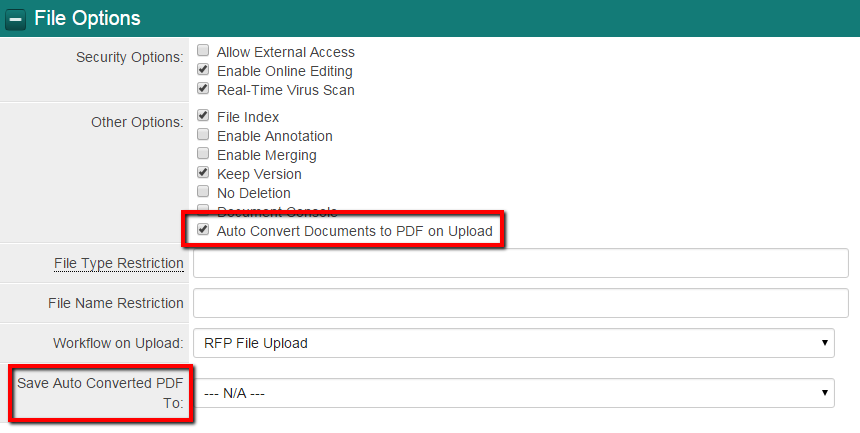Image resolution: width=860 pixels, height=433 pixels.
Task: Uncheck Enable Online Editing
Action: pyautogui.click(x=204, y=70)
